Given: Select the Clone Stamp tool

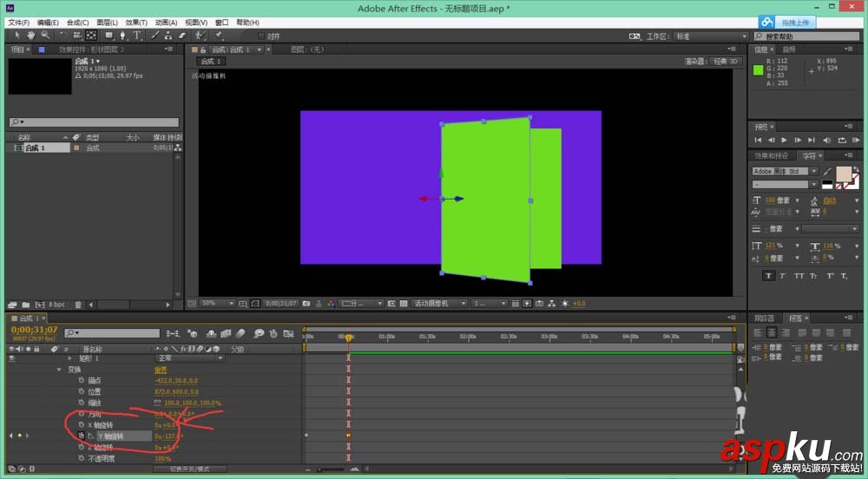Looking at the screenshot, I should click(168, 36).
